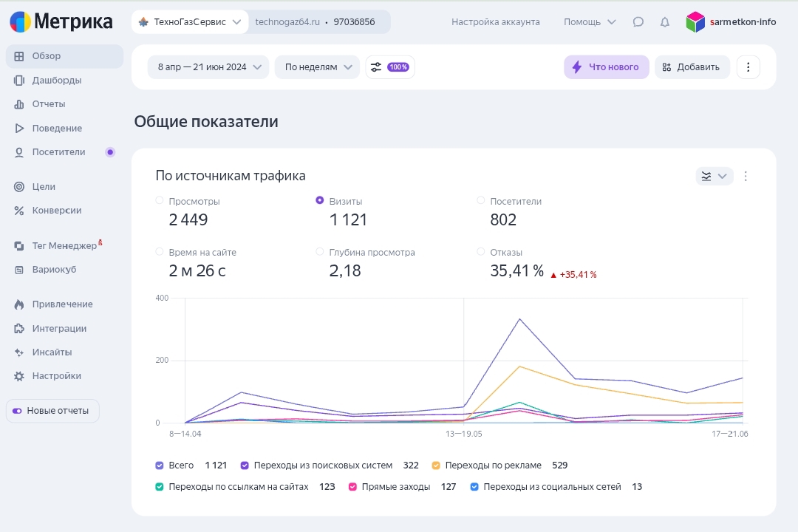The image size is (798, 532).
Task: Open Настройка аккаунта link
Action: click(x=495, y=22)
